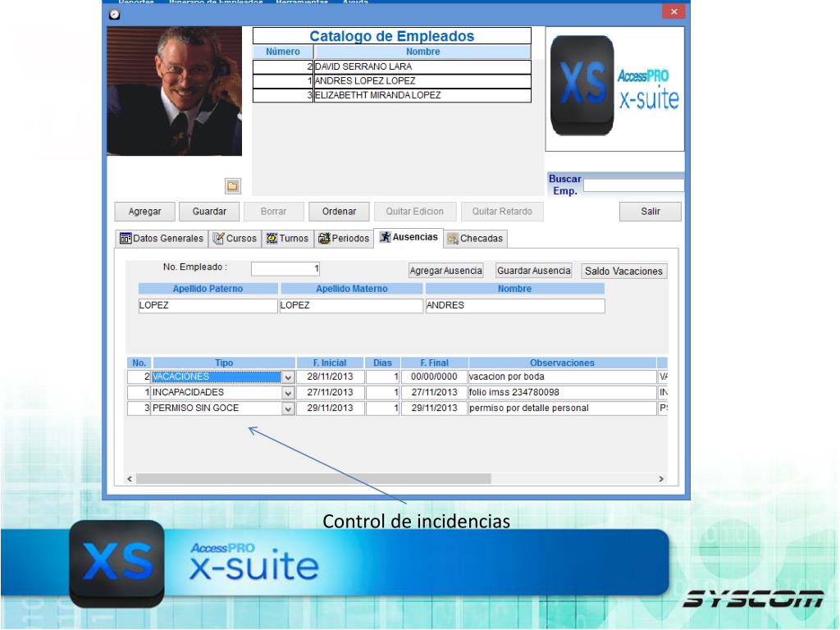This screenshot has height=630, width=840.
Task: Expand the PERMISO SIN GOCE dropdown
Action: point(288,409)
